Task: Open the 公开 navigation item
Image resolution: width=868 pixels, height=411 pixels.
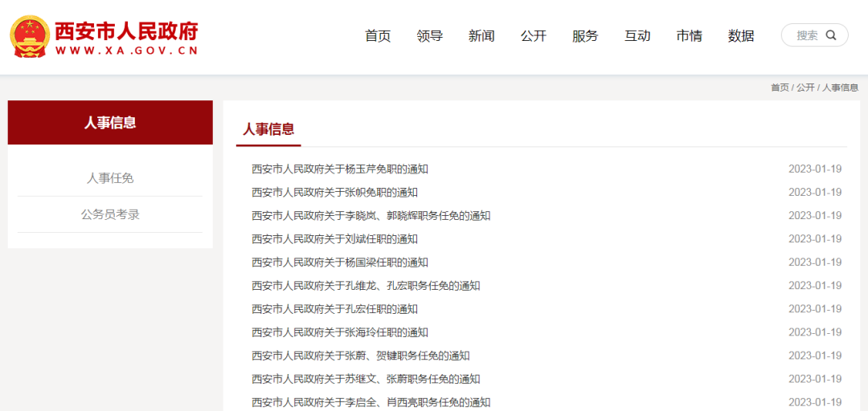Action: [534, 36]
